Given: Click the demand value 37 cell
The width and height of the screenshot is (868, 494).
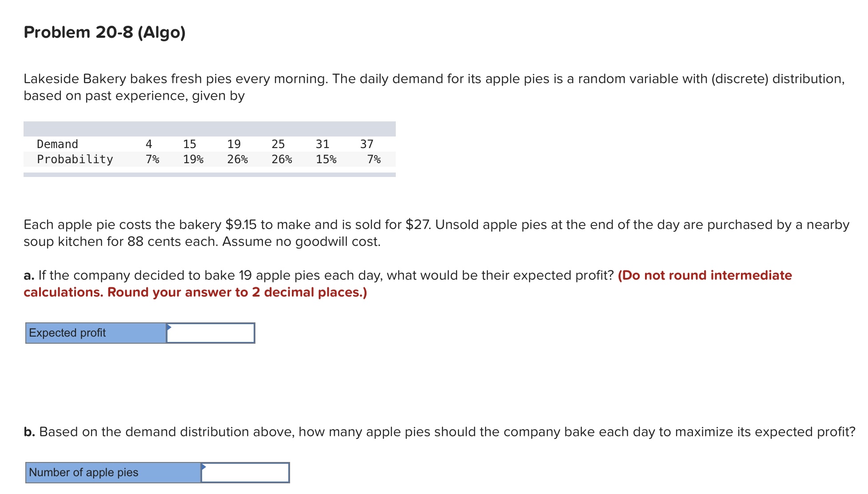Looking at the screenshot, I should [x=367, y=144].
